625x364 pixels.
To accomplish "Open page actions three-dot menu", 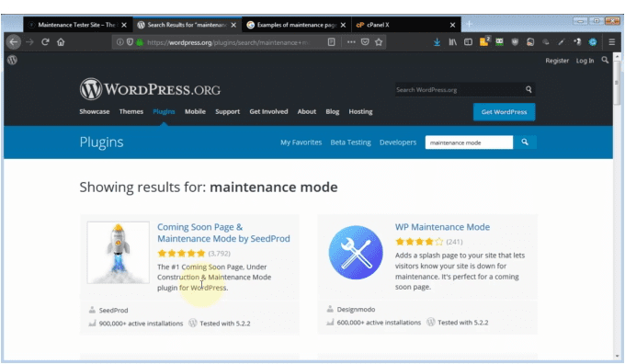I will 351,42.
